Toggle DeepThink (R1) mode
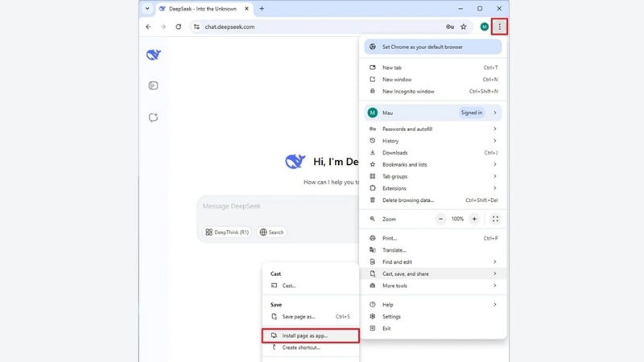Viewport: 644px width, 362px height. point(227,232)
